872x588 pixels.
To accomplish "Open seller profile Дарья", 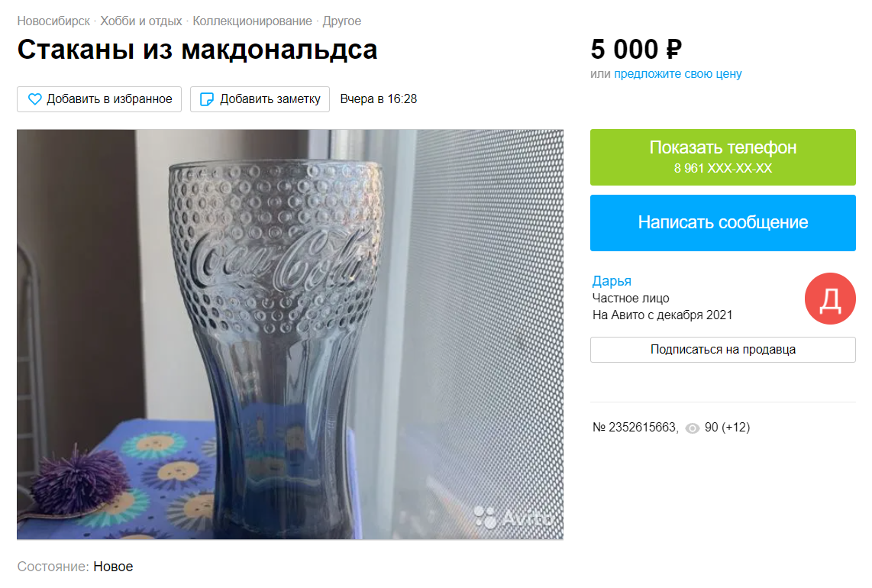I will (611, 281).
